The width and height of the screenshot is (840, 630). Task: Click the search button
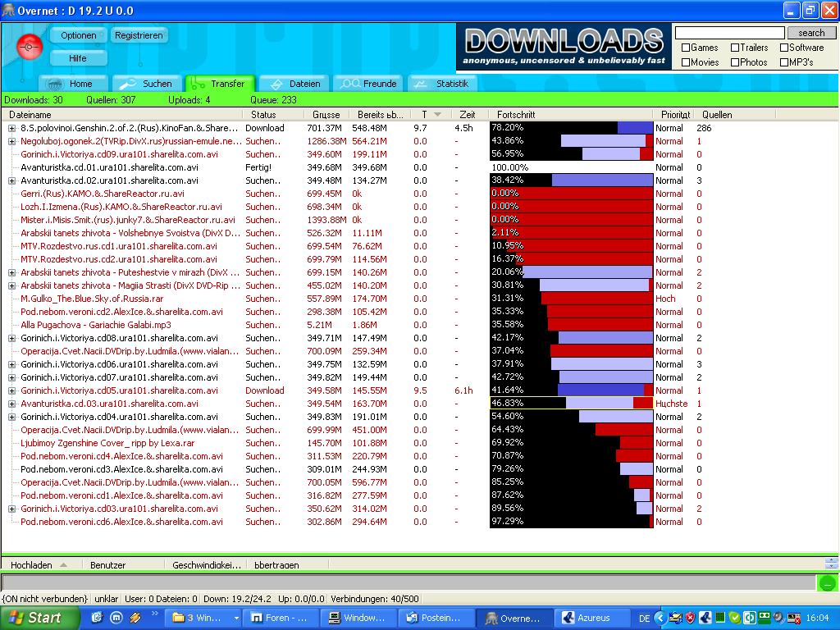[x=811, y=33]
